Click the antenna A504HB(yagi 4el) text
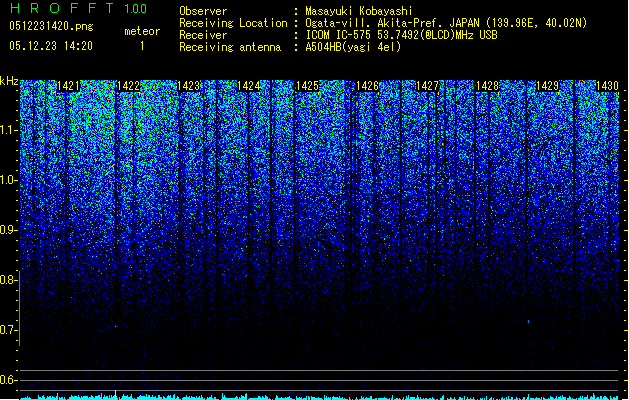629x400 pixels. (353, 47)
